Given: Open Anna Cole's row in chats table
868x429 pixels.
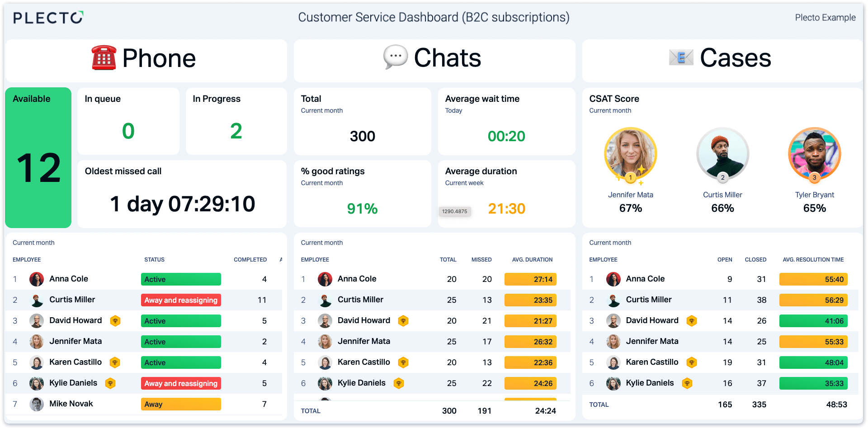Looking at the screenshot, I should point(432,279).
